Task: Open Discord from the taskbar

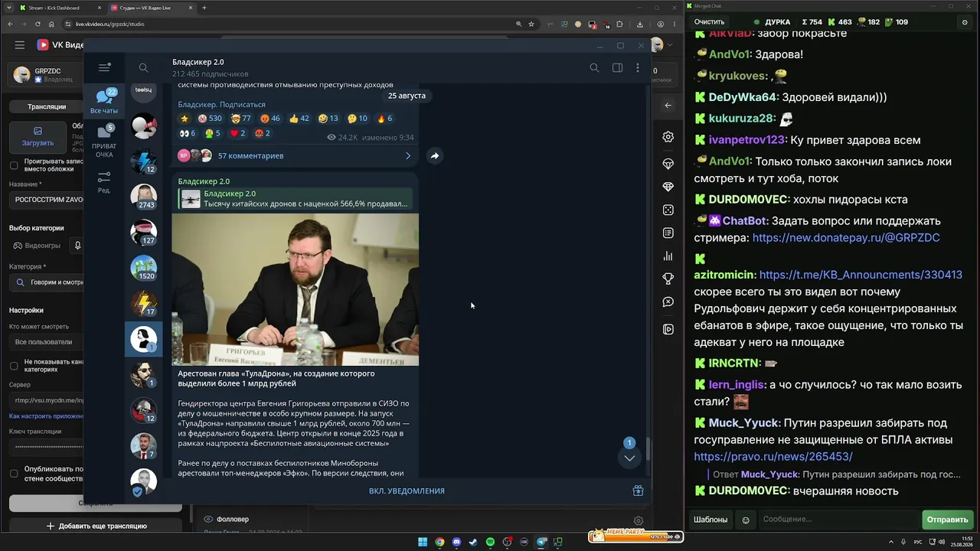Action: pyautogui.click(x=456, y=542)
